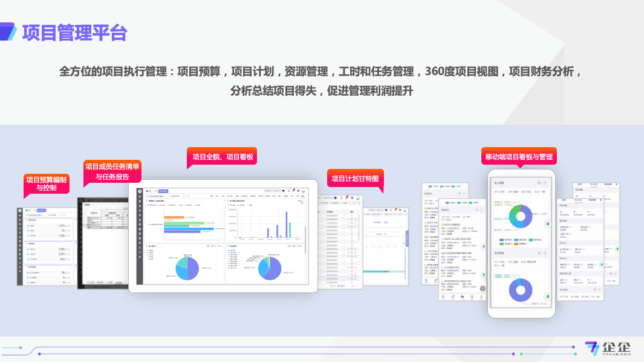This screenshot has width=644, height=362.
Task: Open the task list spreadsheet screenshot
Action: tap(103, 242)
